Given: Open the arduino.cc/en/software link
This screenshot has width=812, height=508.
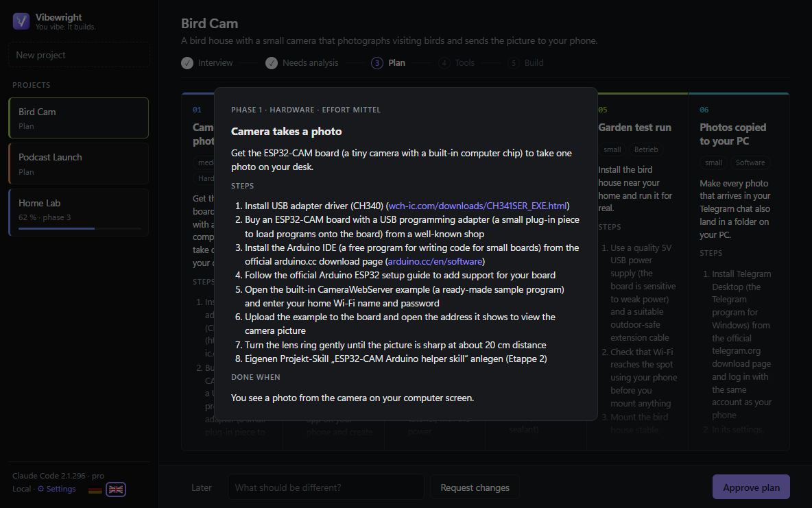Looking at the screenshot, I should [435, 261].
